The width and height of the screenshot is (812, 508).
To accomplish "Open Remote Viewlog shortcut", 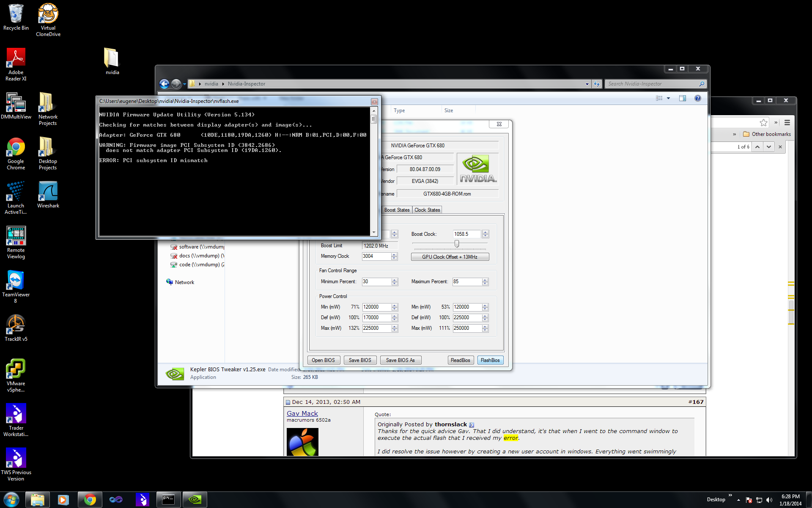I will [x=16, y=242].
